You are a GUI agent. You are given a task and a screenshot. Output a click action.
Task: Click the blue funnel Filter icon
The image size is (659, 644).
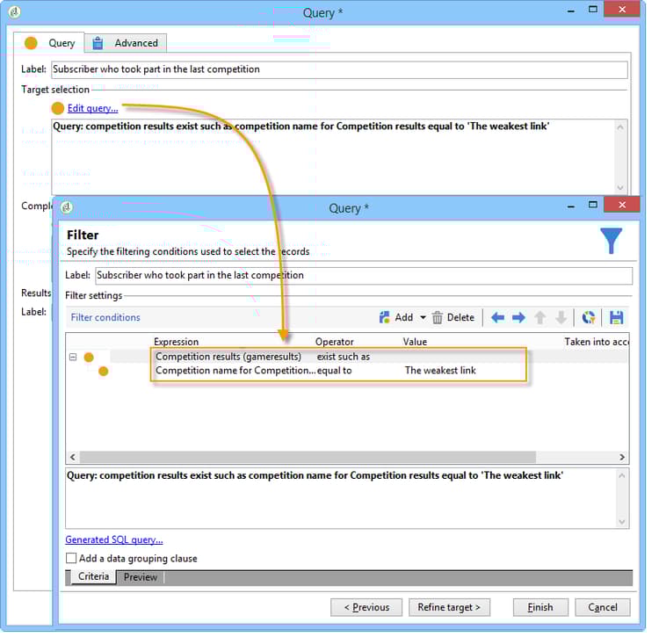[611, 241]
